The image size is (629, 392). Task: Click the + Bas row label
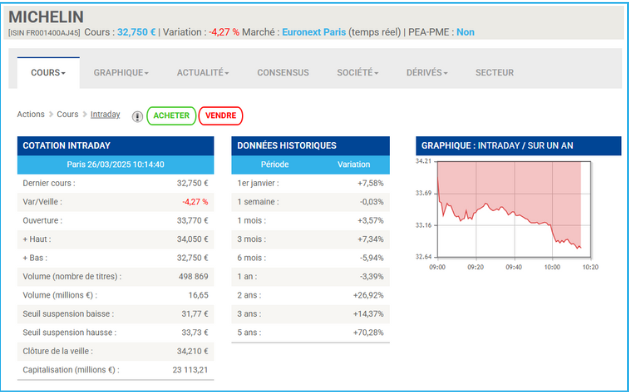[35, 258]
